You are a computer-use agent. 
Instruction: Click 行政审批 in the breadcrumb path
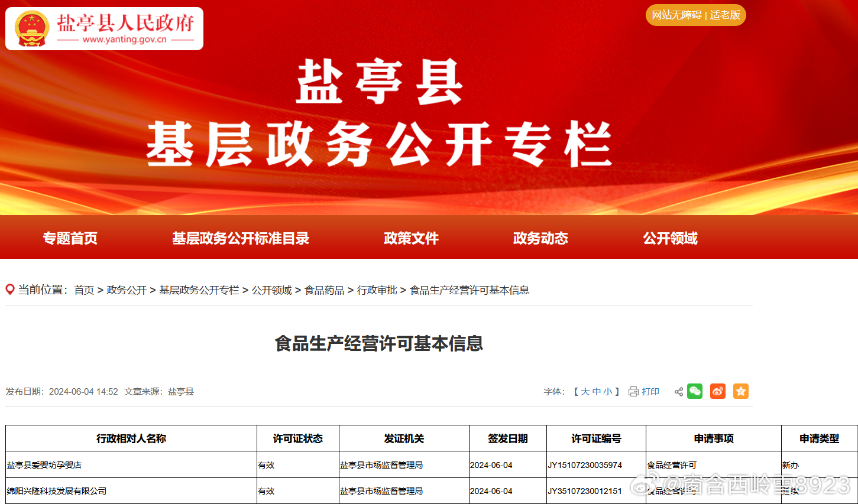tap(377, 290)
